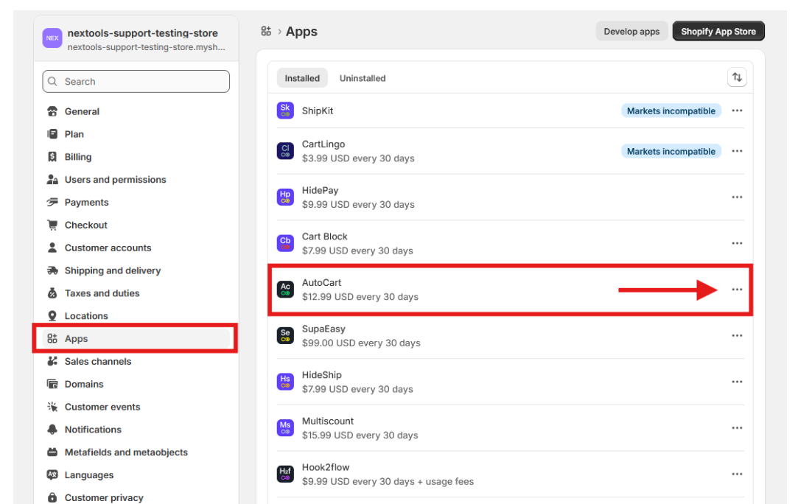Click the settings breadcrumb icon beside Apps
Image resolution: width=812 pixels, height=504 pixels.
coord(266,31)
